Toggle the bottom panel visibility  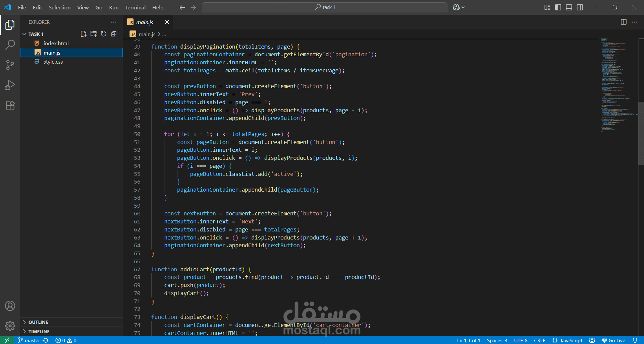(569, 7)
